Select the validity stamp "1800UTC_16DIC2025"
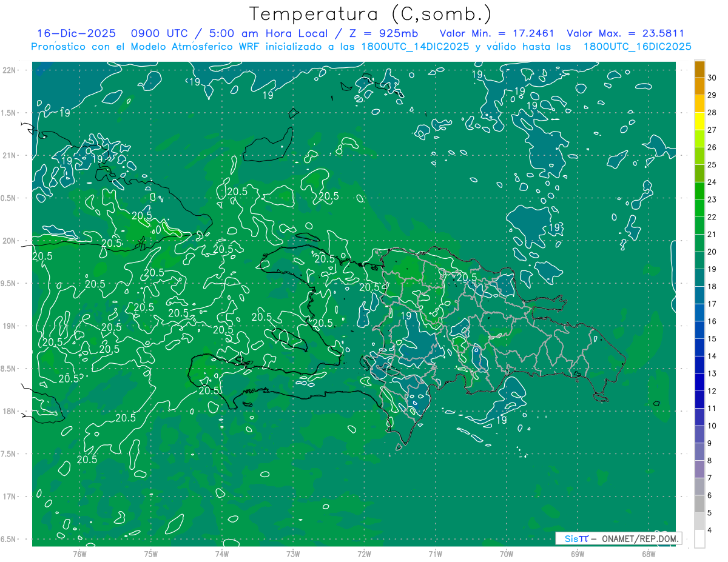This screenshot has height=562, width=728. pos(637,47)
